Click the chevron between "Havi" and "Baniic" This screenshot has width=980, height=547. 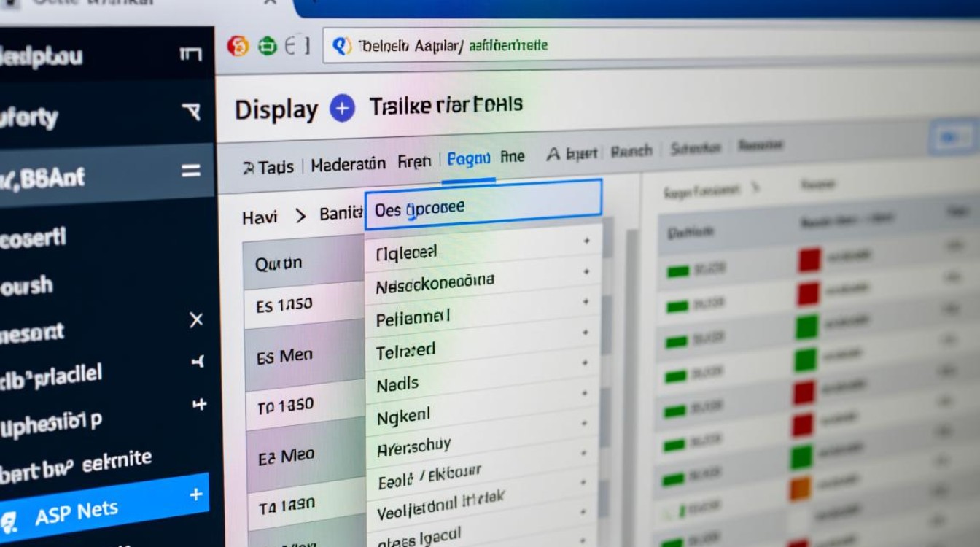tap(300, 216)
